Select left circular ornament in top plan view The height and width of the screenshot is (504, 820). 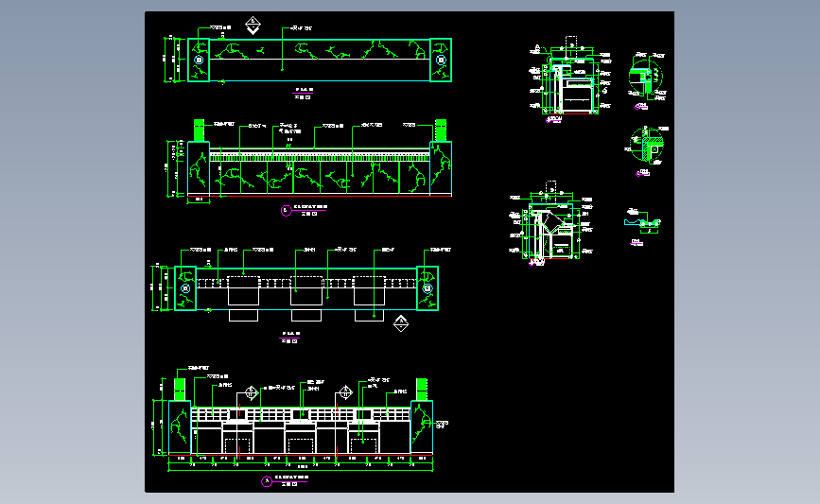pyautogui.click(x=199, y=61)
